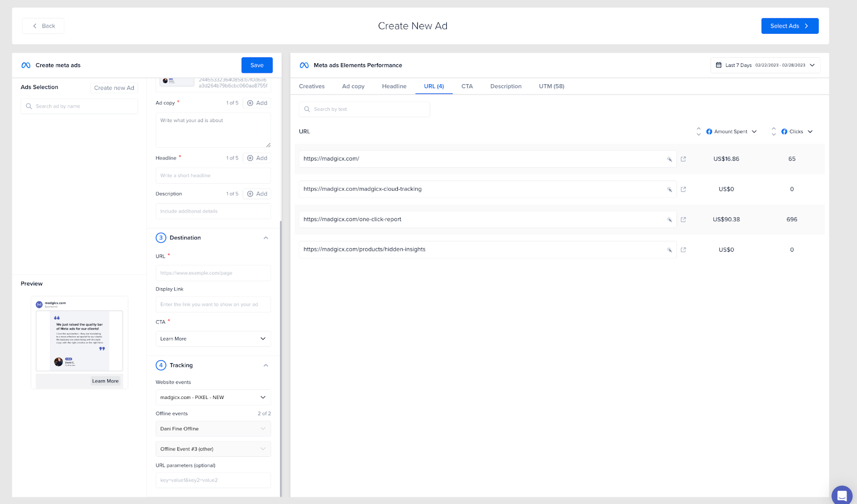Click the search icon in ad name search
This screenshot has width=857, height=504.
(29, 106)
